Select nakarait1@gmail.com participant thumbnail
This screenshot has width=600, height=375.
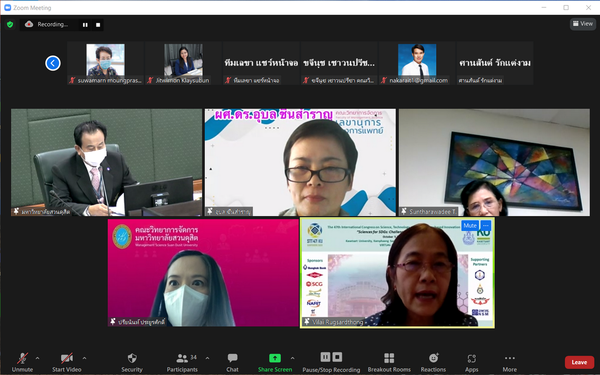[417, 63]
